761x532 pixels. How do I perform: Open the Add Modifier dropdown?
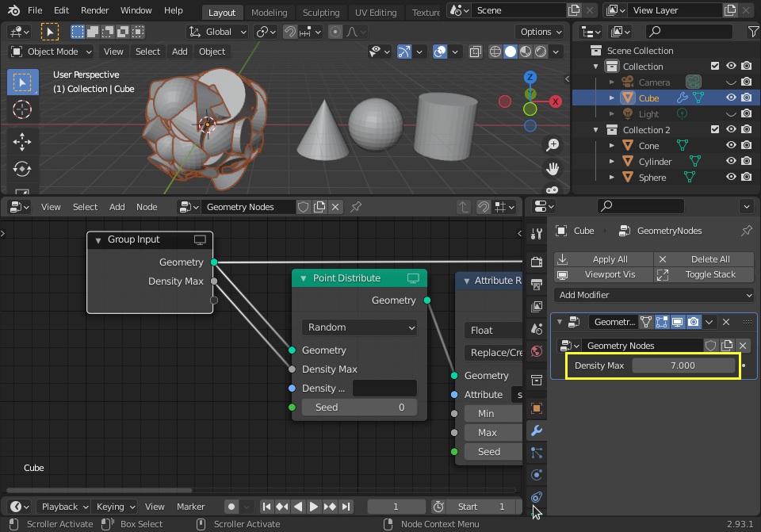pos(654,295)
